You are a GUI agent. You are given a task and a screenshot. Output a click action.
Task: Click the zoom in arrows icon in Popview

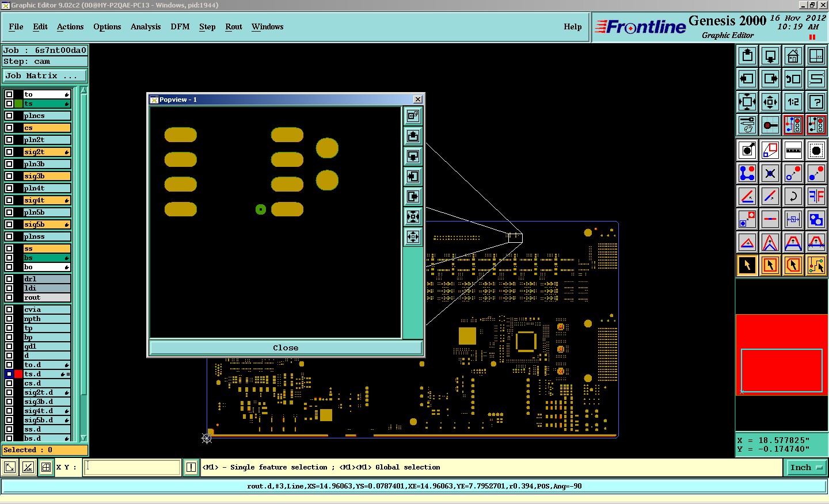pos(413,216)
